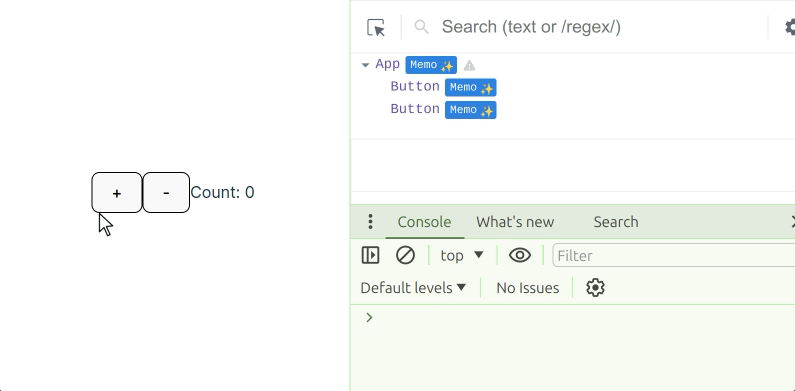The height and width of the screenshot is (391, 795).
Task: Select the second Button component
Action: (415, 110)
